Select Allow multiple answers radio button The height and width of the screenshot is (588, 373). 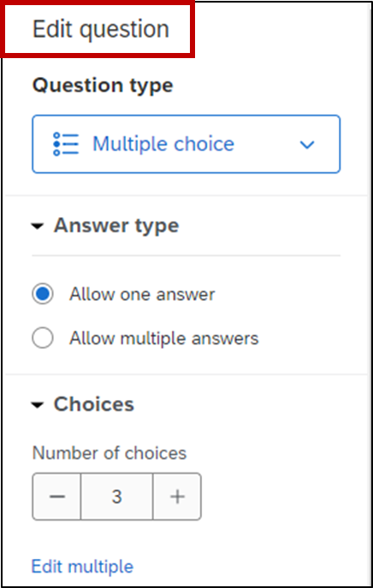point(43,338)
